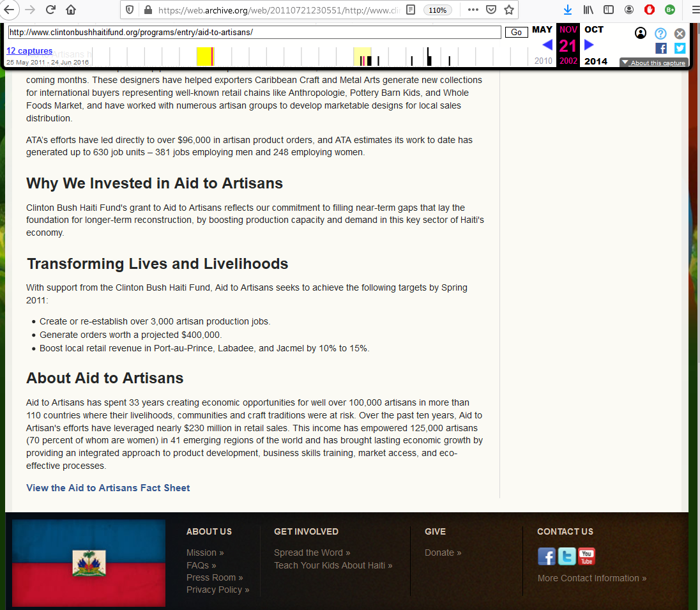Bookmark this page with the star
The width and height of the screenshot is (700, 610).
coord(509,10)
